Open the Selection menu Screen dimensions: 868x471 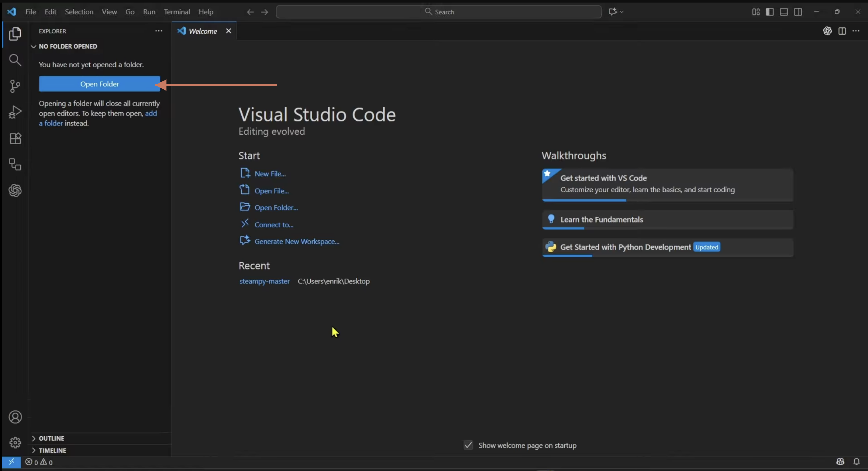79,12
